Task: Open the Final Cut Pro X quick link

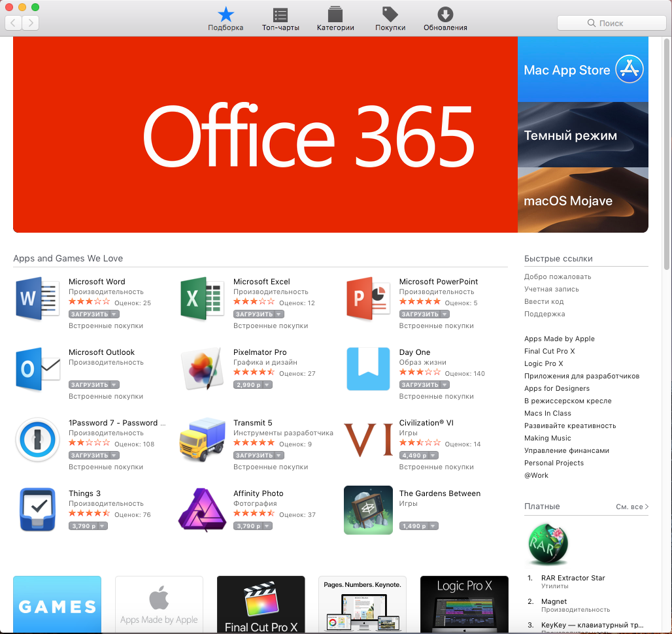Action: tap(549, 351)
